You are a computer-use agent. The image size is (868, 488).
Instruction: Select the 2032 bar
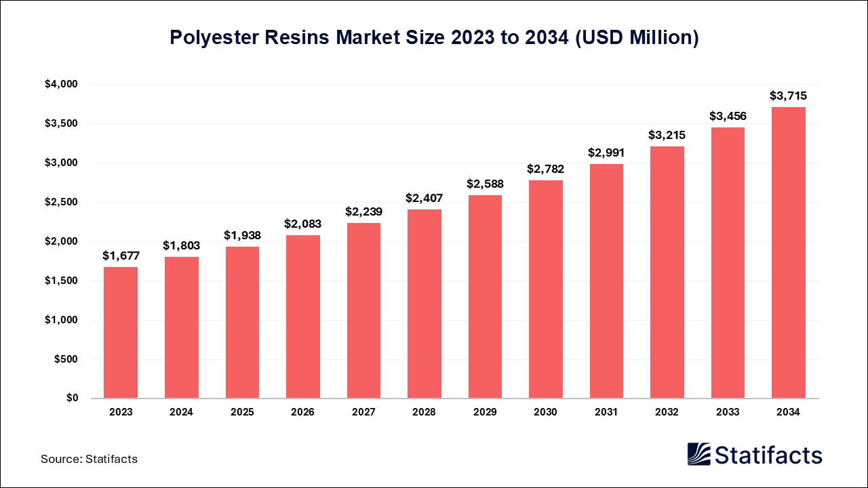(x=667, y=272)
